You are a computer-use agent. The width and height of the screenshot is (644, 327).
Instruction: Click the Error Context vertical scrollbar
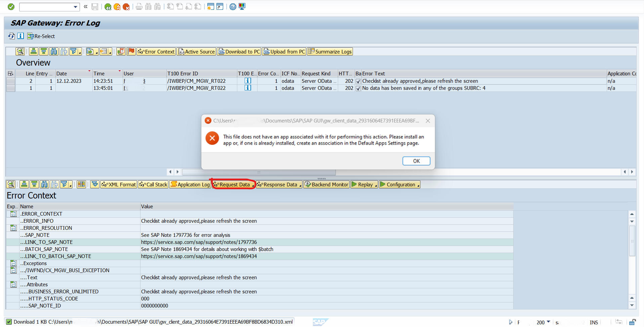point(632,241)
